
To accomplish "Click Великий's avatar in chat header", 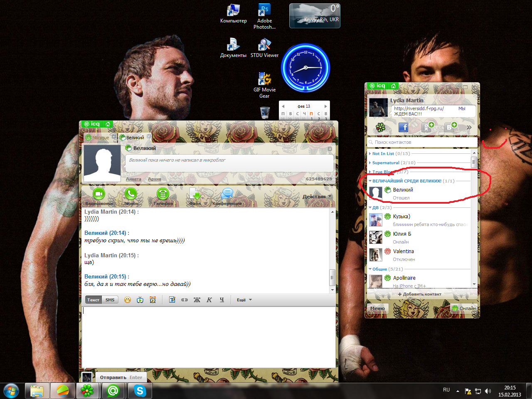I will coord(102,163).
